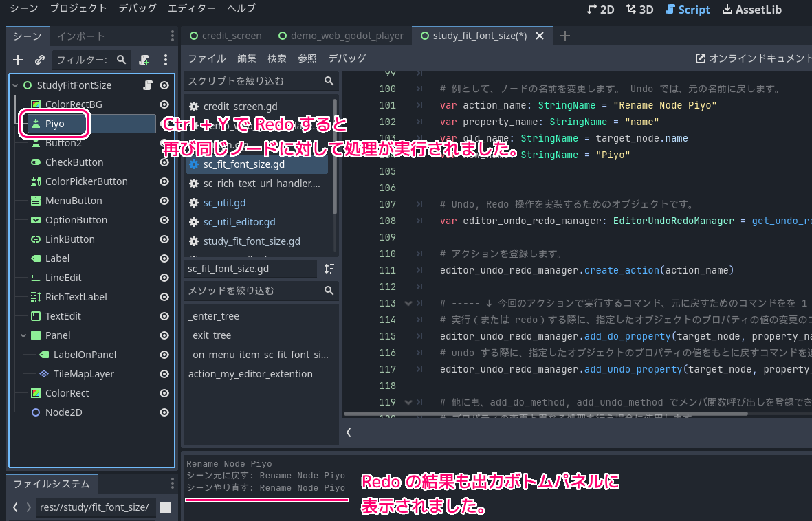The width and height of the screenshot is (812, 521).
Task: Open the プロジェクト menu
Action: [x=78, y=8]
